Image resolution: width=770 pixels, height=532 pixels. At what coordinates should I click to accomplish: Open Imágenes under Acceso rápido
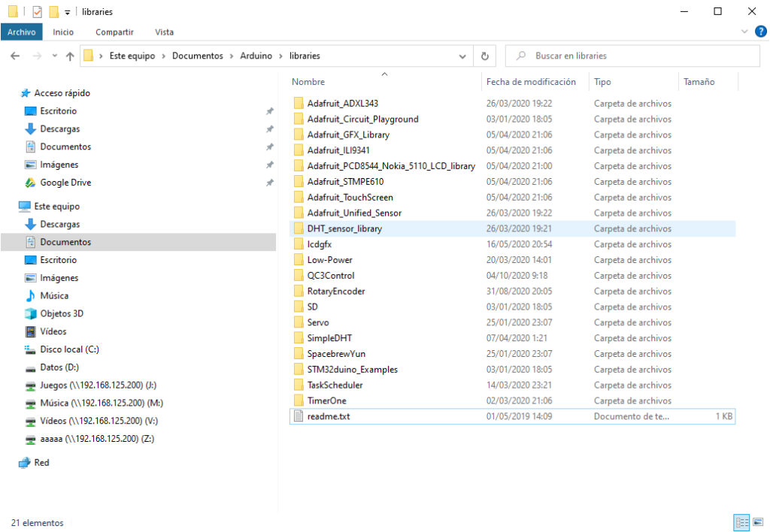pyautogui.click(x=59, y=165)
